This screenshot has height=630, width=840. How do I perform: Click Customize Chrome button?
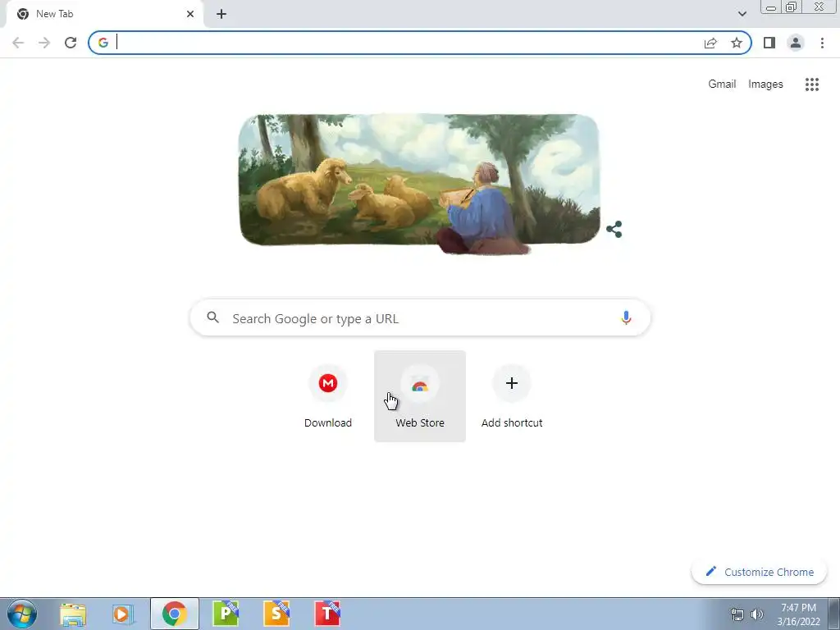759,572
